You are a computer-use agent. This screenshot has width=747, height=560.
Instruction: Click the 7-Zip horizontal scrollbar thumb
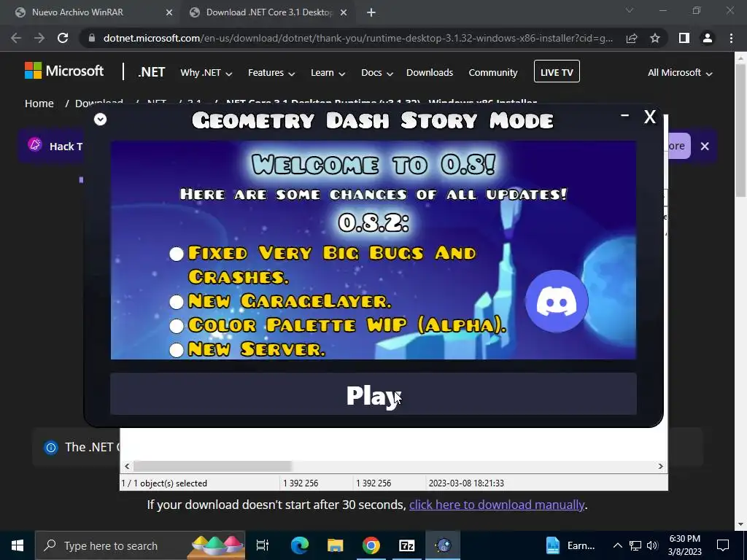[212, 466]
